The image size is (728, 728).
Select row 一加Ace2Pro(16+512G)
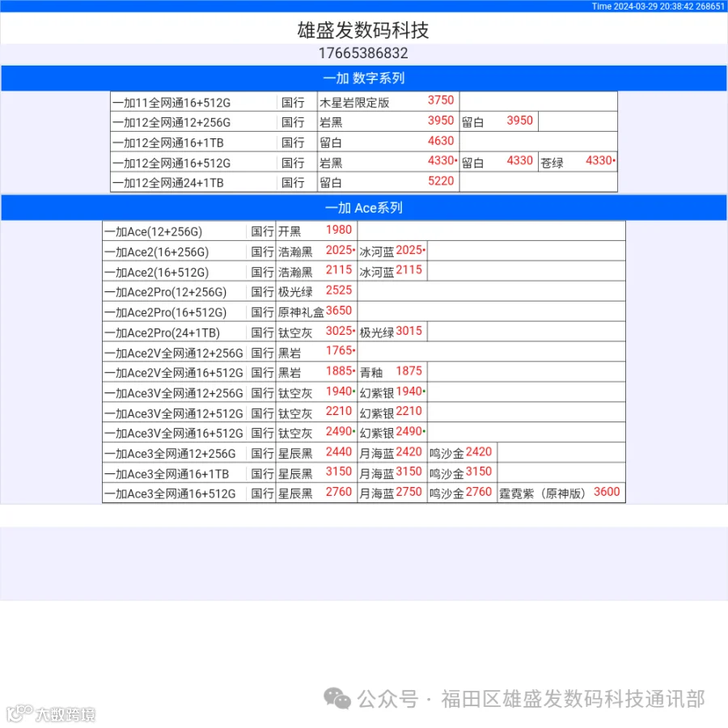click(x=364, y=311)
